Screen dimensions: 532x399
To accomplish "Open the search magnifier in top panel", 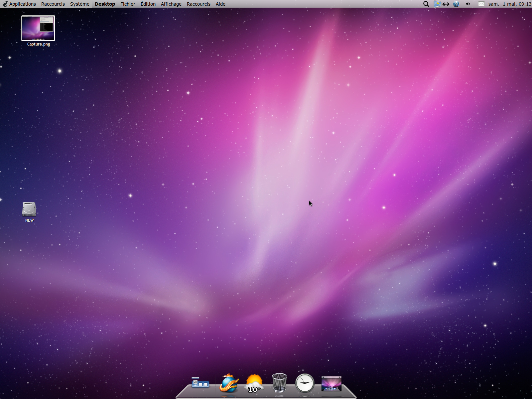I will click(x=426, y=4).
